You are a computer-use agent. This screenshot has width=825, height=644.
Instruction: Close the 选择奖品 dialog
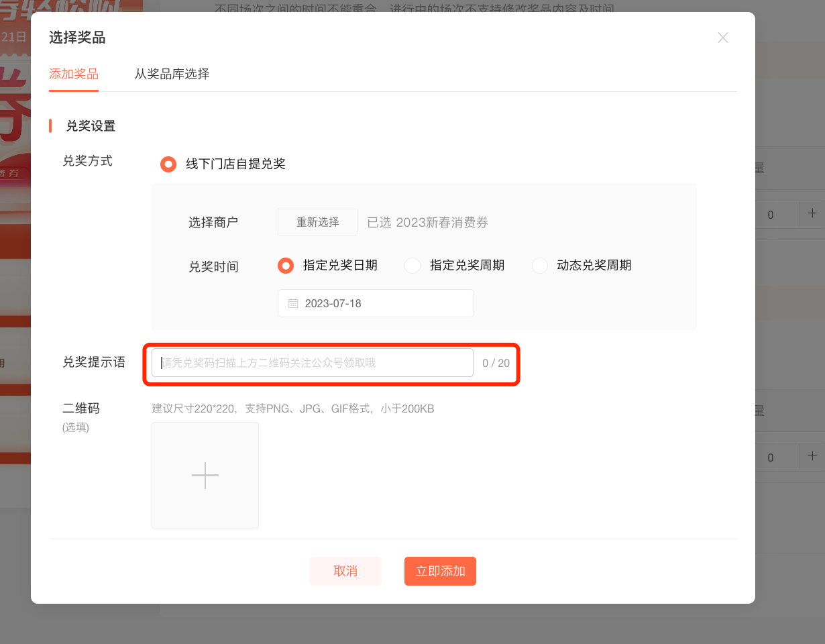[x=722, y=38]
